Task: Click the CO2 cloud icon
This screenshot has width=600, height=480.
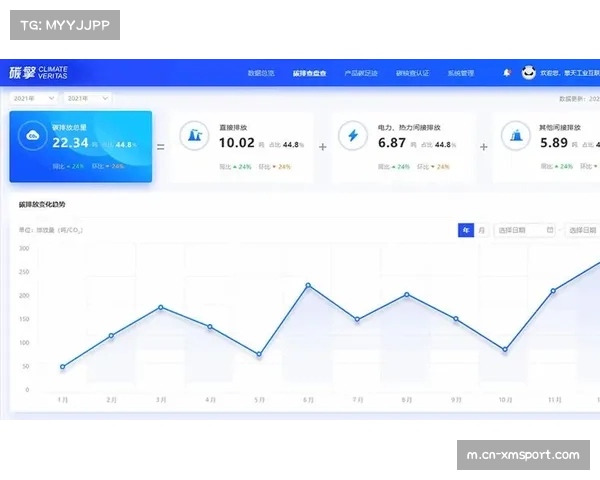Action: (x=33, y=136)
